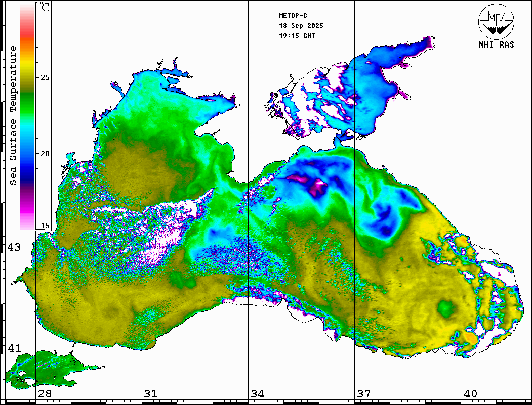Click the green Sea of Marmara area at bottom-left
The width and height of the screenshot is (532, 405).
40,367
